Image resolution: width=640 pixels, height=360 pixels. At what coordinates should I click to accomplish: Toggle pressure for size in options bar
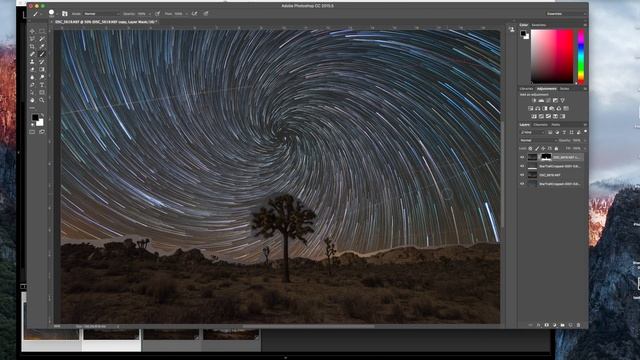click(x=206, y=13)
